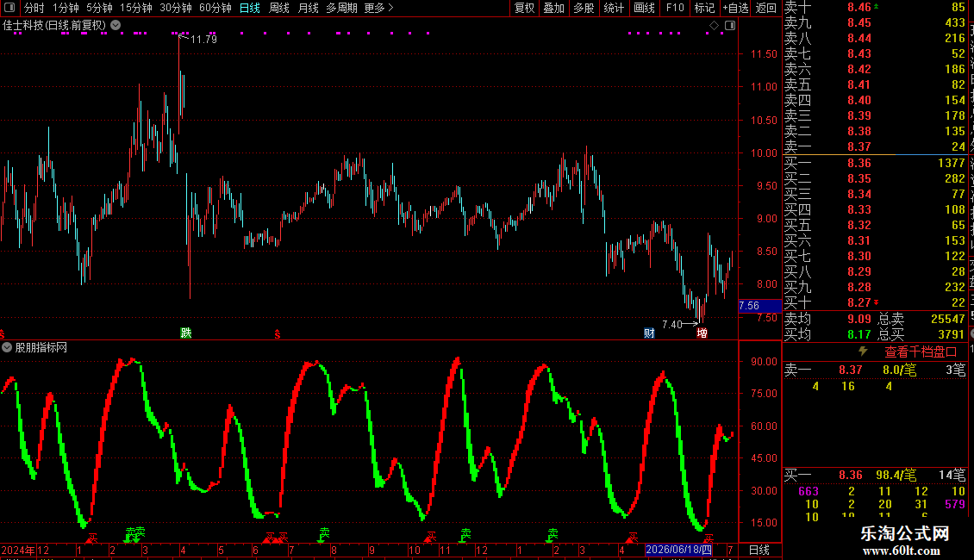The width and height of the screenshot is (974, 560).
Task: Click the red S marker below mid chart
Action: [277, 334]
